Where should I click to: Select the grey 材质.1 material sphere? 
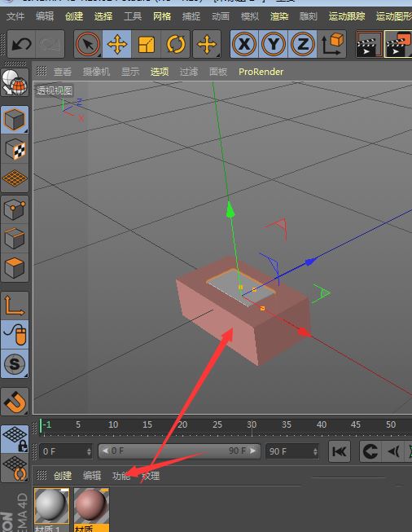click(51, 506)
